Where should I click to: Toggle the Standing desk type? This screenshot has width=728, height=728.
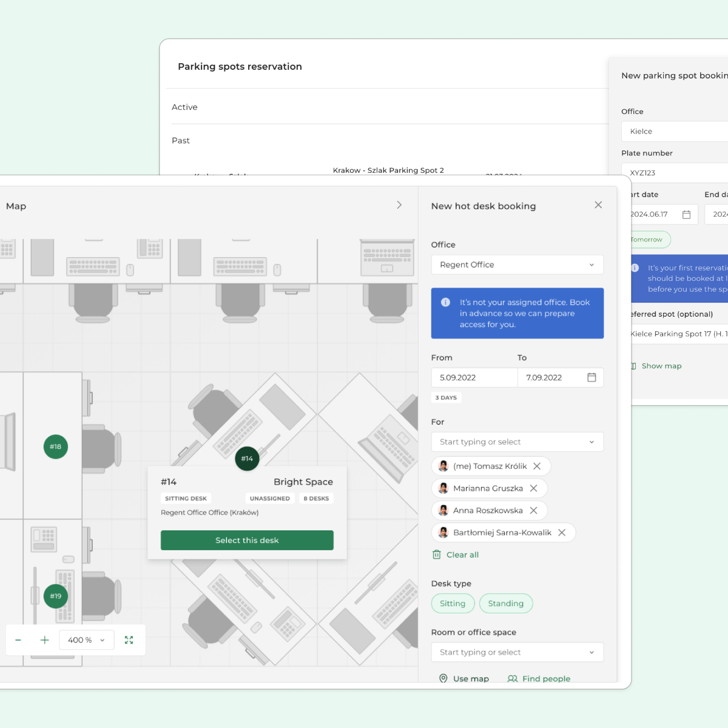[505, 604]
